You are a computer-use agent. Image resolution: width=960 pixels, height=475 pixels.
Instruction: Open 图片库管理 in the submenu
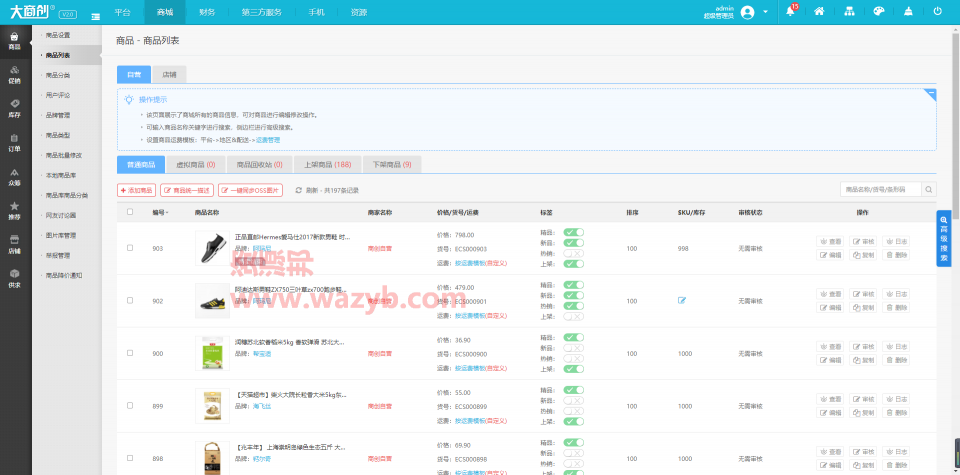(x=60, y=235)
